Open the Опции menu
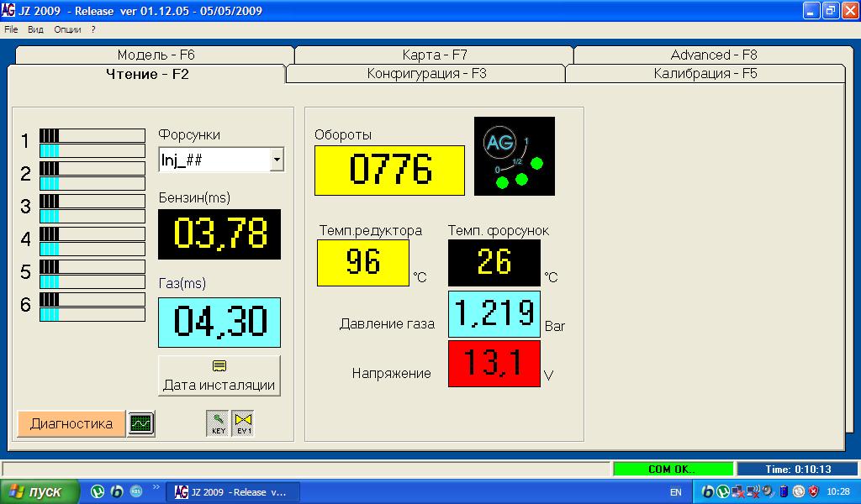This screenshot has height=504, width=861. click(67, 29)
